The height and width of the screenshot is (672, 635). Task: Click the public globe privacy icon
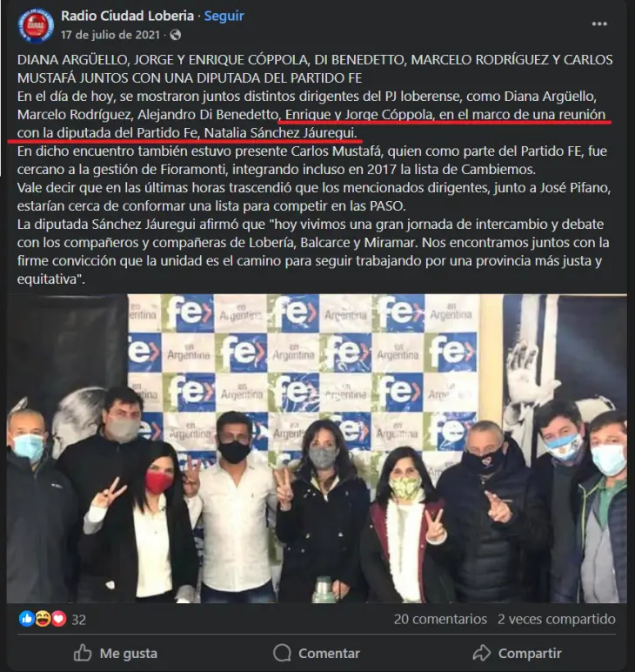(176, 35)
